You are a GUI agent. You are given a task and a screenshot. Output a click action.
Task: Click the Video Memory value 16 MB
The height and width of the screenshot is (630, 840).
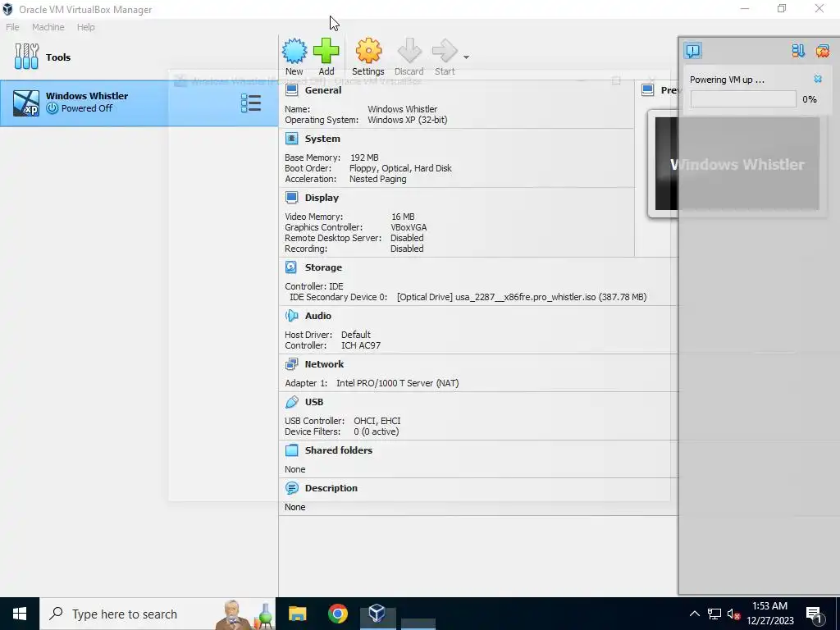[403, 217]
